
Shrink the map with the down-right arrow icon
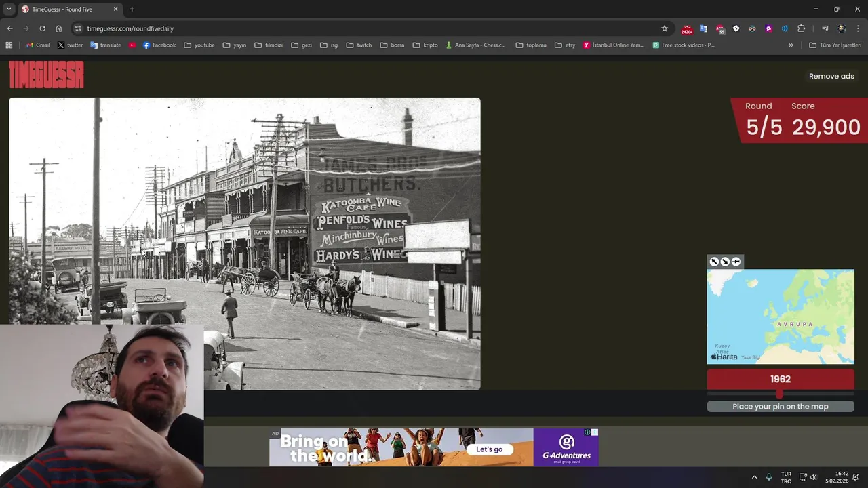[725, 262]
